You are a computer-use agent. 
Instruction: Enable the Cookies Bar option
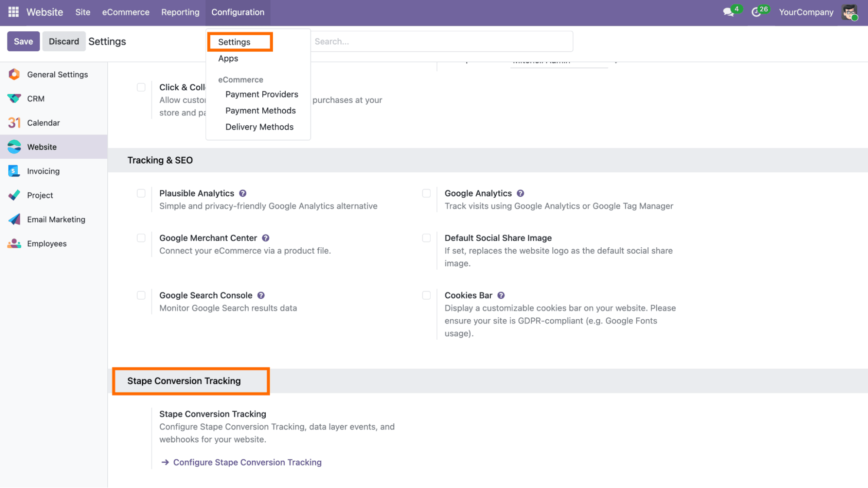click(426, 295)
